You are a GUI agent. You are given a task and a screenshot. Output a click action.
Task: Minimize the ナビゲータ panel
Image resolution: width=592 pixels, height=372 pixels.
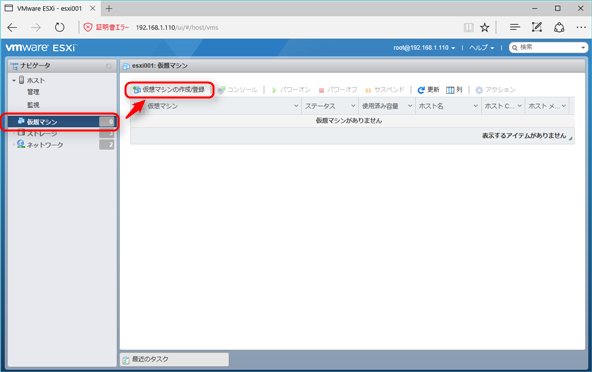tap(109, 66)
